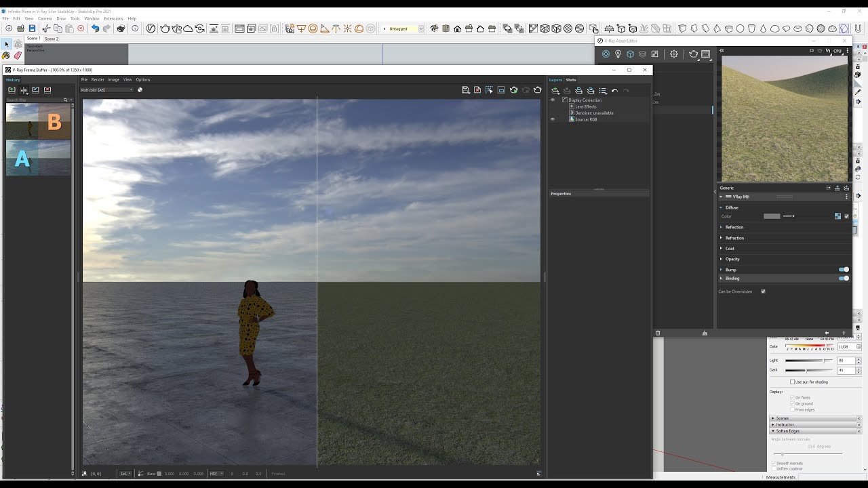Open Geometry section in Asset Editor
The width and height of the screenshot is (868, 488).
coord(630,54)
